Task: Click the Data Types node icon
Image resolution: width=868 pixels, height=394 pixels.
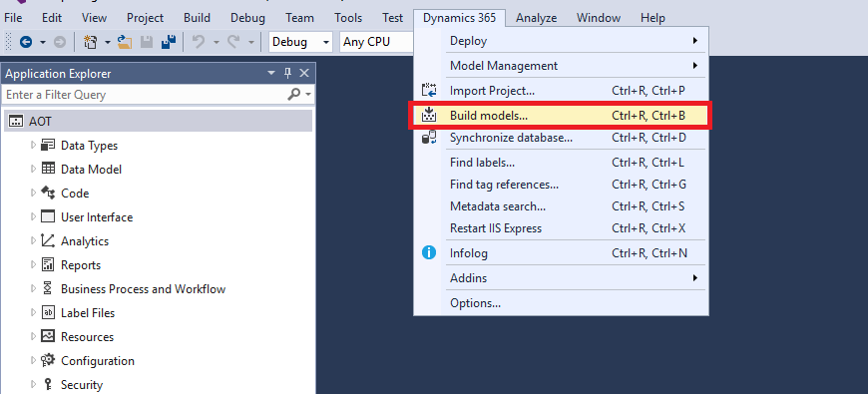Action: point(48,145)
